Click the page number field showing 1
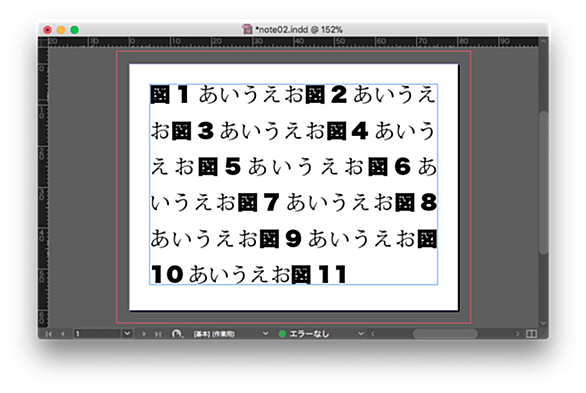Screen dimensions: 586x393 coord(97,334)
